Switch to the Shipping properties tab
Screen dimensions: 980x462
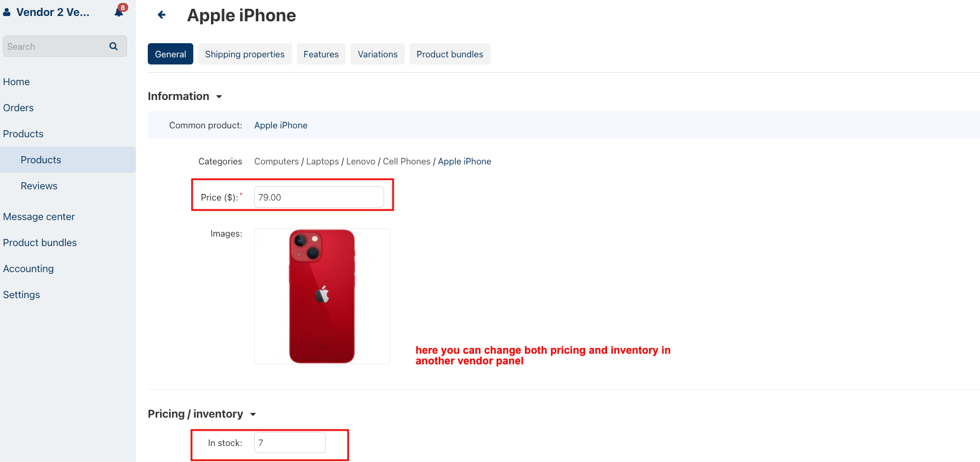[x=245, y=54]
